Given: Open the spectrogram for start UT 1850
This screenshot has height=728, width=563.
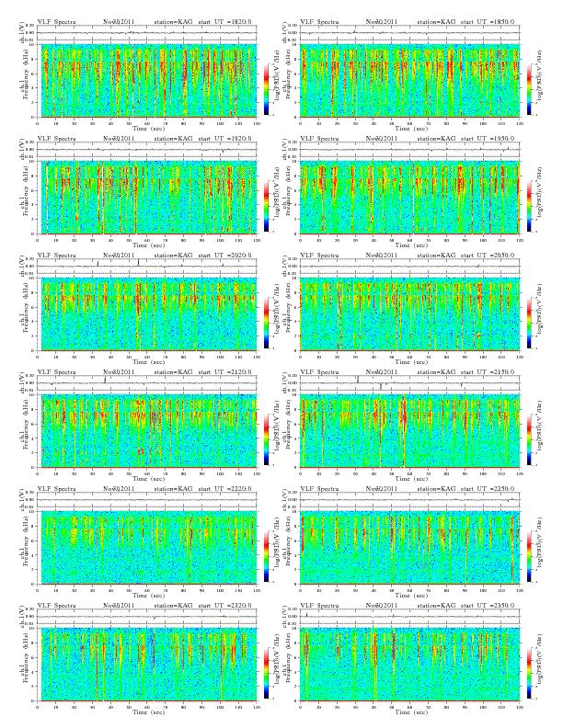Looking at the screenshot, I should (x=409, y=80).
